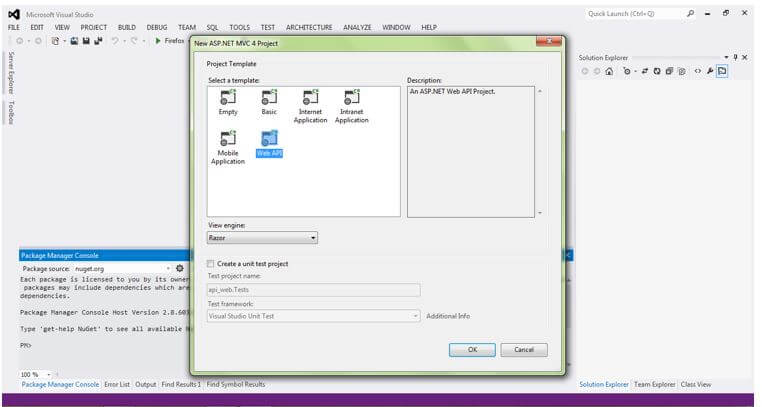The width and height of the screenshot is (762, 407).
Task: Toggle Preview Selected Items icon
Action: (722, 71)
